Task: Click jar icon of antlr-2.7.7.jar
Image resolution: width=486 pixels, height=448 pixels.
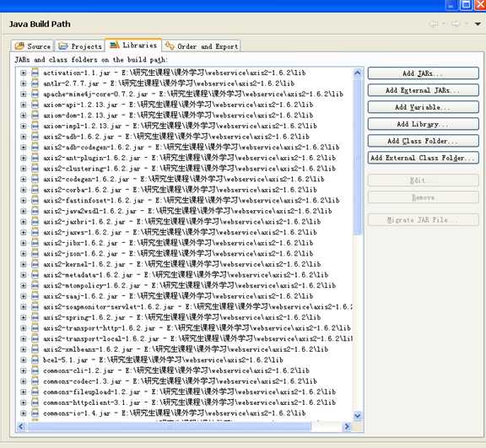Action: 35,84
